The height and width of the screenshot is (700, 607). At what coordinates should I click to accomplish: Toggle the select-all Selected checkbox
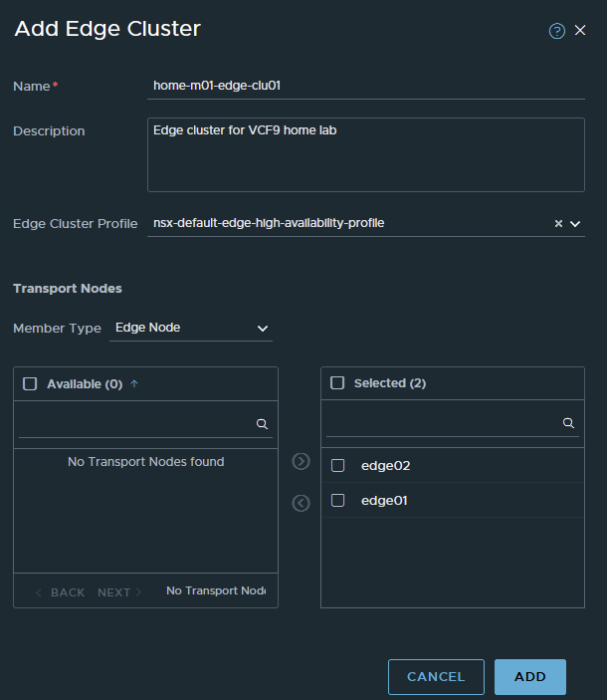coord(337,383)
